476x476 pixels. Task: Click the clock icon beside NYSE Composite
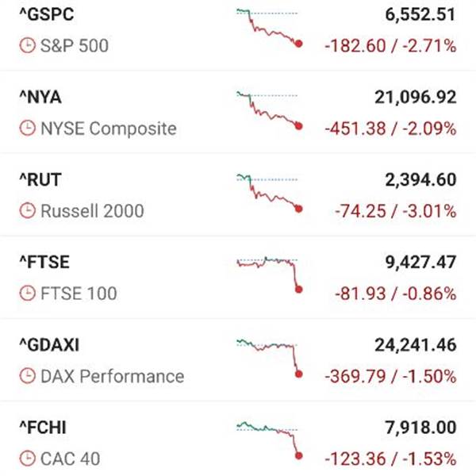pos(27,129)
